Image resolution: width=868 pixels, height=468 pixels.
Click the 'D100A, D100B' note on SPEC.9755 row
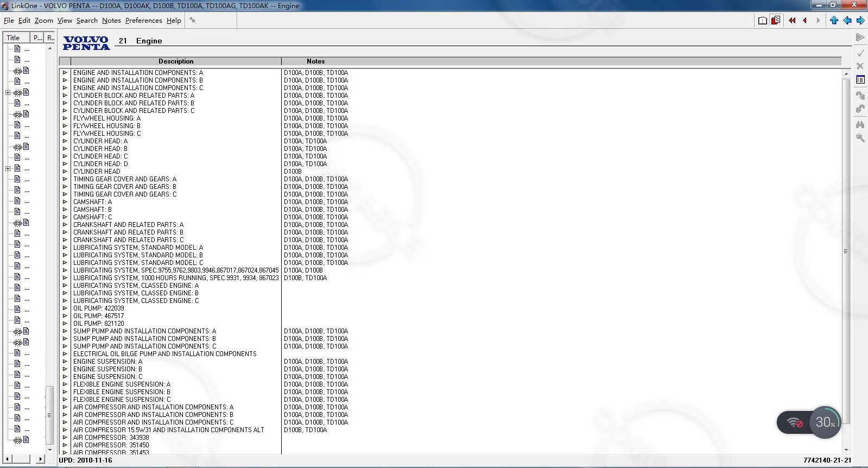303,270
